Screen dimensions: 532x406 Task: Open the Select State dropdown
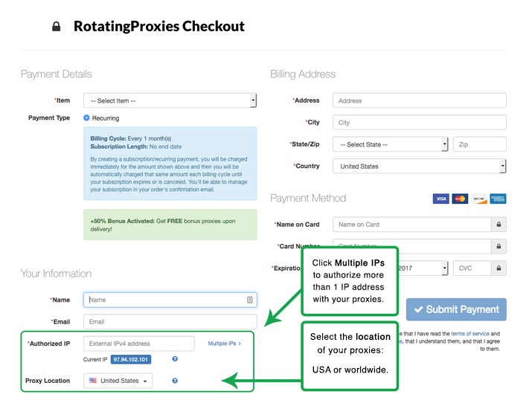[390, 144]
